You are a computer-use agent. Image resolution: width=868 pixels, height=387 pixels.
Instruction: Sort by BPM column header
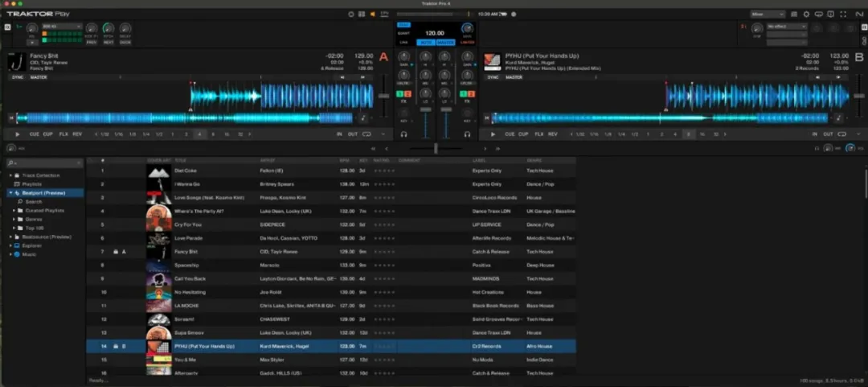[x=344, y=160]
